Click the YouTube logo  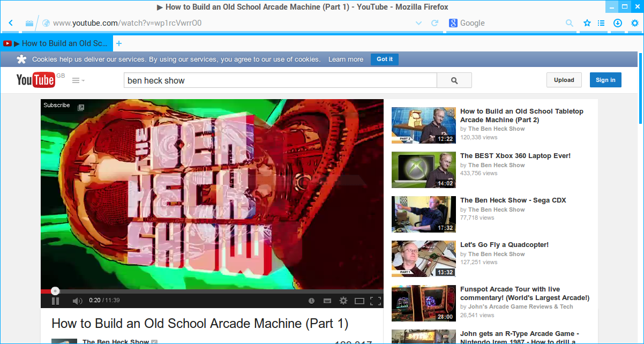[35, 80]
